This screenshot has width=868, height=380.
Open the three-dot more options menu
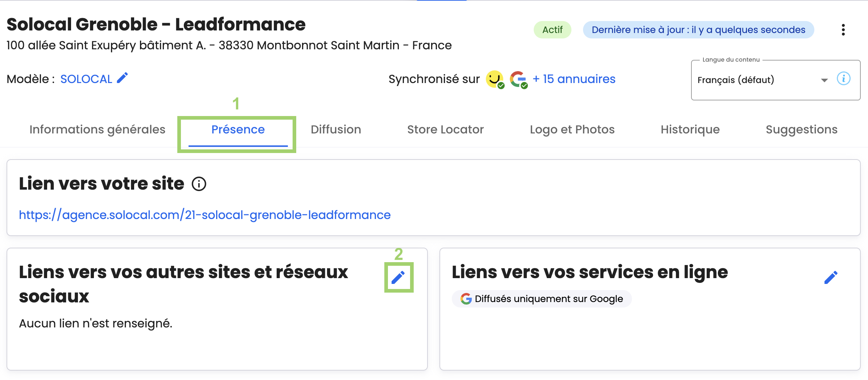click(843, 30)
